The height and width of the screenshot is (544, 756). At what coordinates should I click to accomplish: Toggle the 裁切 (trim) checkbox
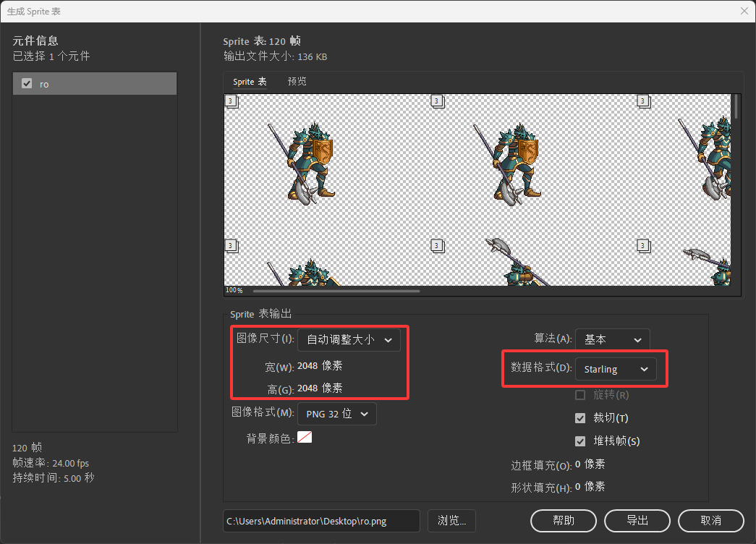pos(580,418)
